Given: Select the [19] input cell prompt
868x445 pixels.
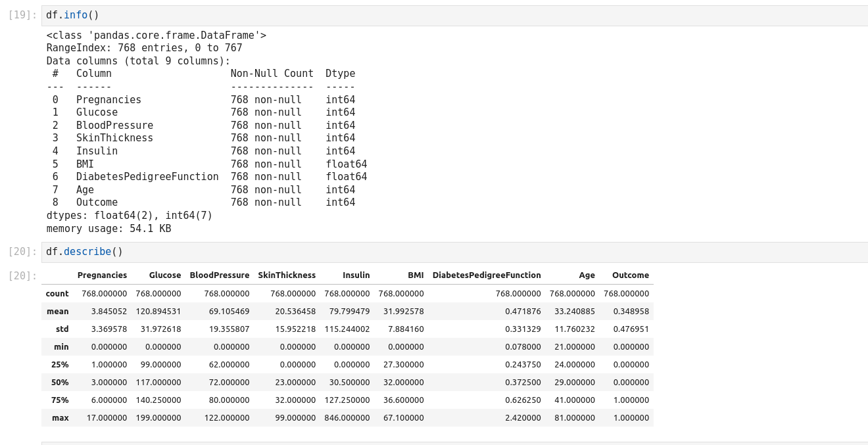Looking at the screenshot, I should point(22,15).
